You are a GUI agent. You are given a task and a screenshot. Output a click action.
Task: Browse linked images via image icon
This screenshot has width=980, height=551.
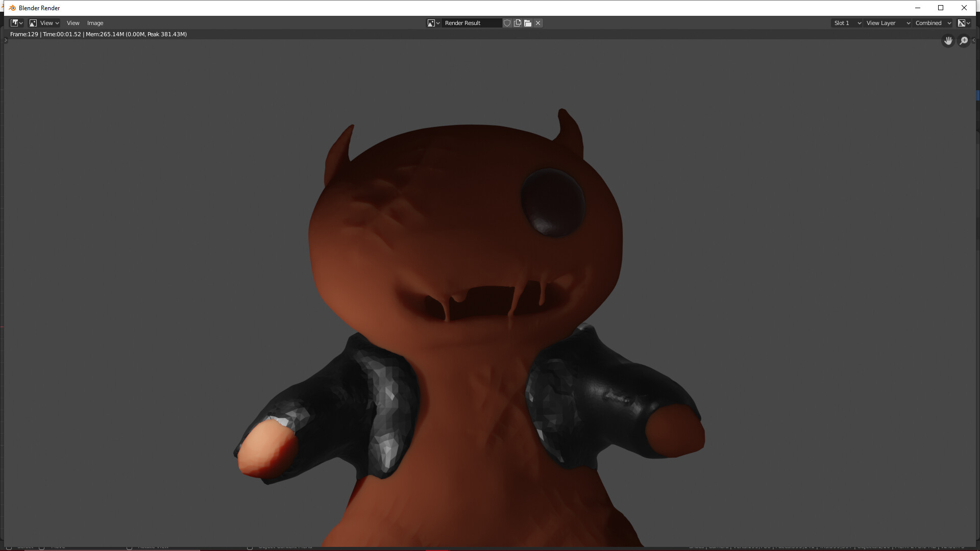click(x=433, y=23)
